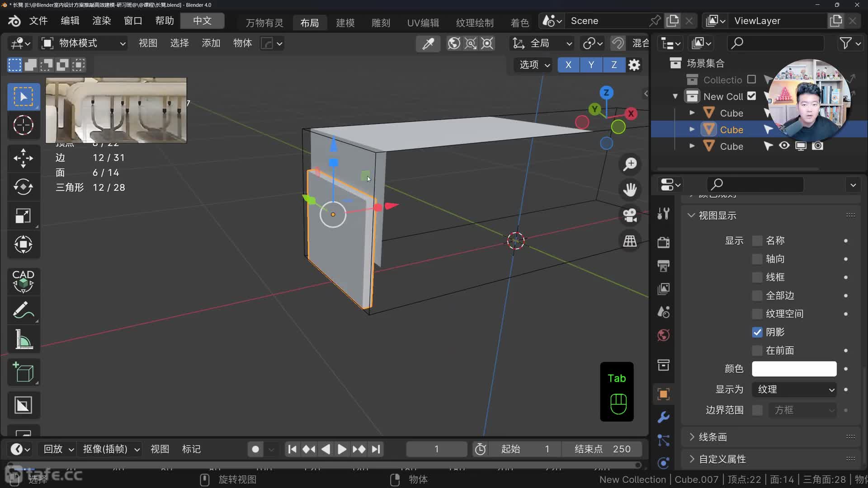Select the Measure tool

click(23, 339)
